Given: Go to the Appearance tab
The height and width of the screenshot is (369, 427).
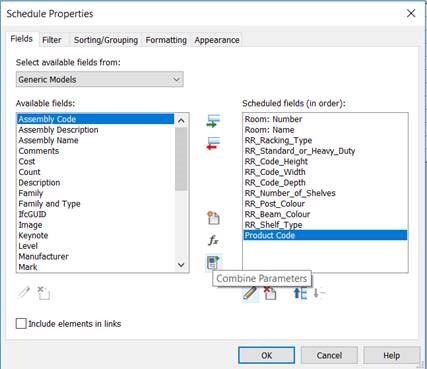Looking at the screenshot, I should (x=217, y=40).
